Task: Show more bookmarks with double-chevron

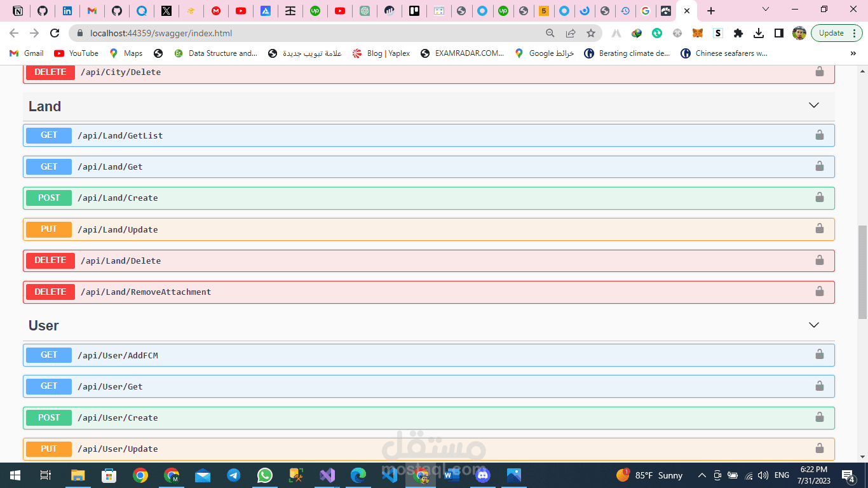Action: (x=853, y=53)
